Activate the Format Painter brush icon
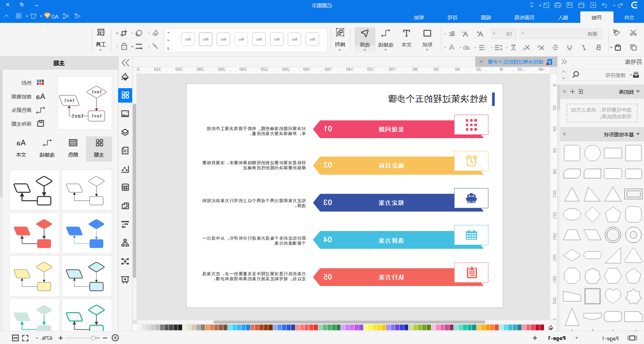The width and height of the screenshot is (644, 344). (x=616, y=33)
